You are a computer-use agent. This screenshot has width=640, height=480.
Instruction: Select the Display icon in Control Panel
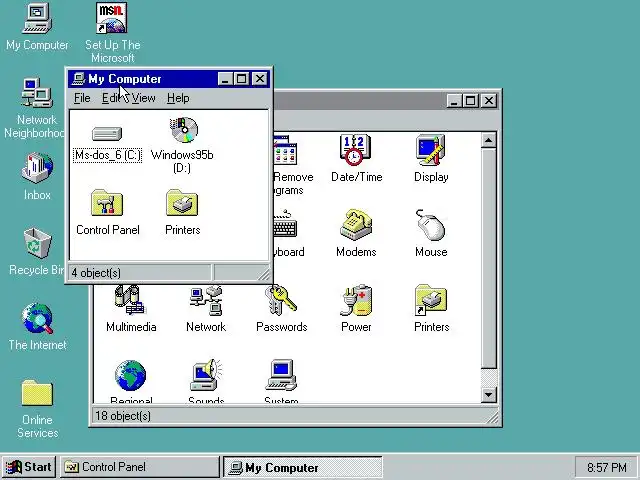(x=431, y=150)
